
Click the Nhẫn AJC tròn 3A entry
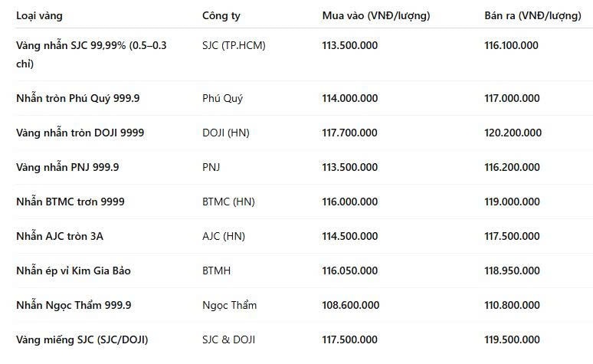[x=60, y=236]
